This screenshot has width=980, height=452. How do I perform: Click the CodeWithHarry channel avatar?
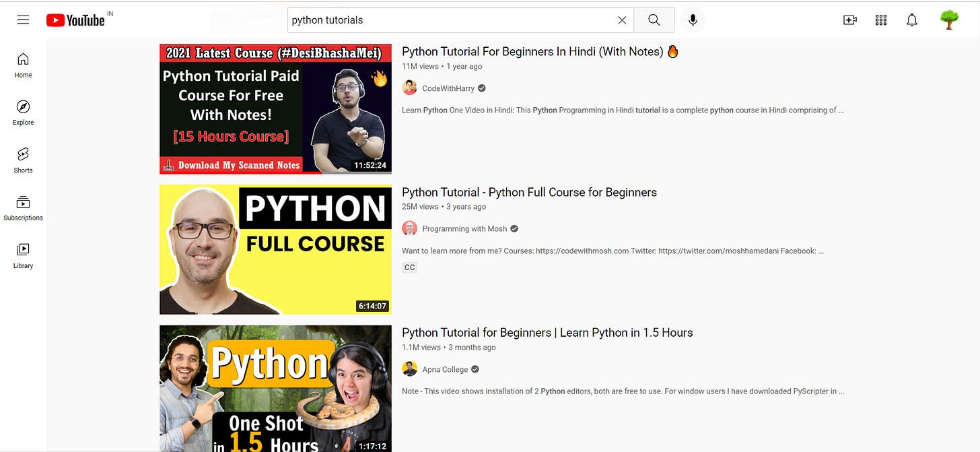pyautogui.click(x=409, y=88)
